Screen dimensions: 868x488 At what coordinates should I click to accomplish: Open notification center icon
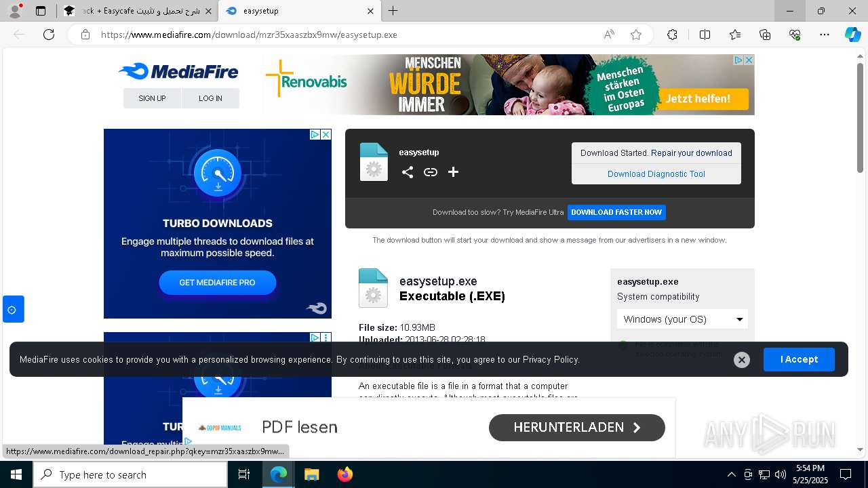tap(846, 474)
